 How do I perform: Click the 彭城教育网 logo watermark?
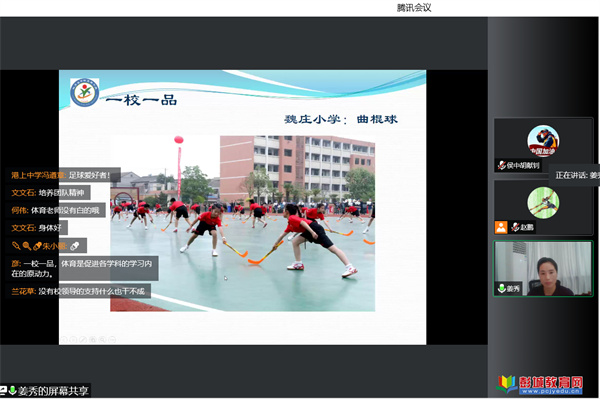[540, 384]
